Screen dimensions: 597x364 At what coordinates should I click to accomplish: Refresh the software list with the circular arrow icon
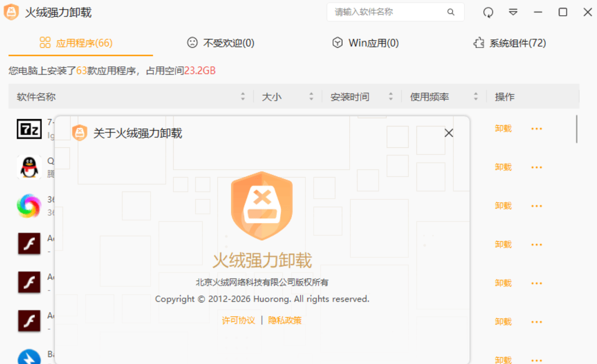tap(488, 12)
